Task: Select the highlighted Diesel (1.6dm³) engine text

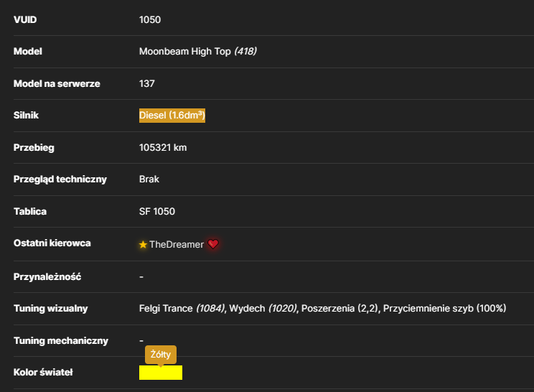Action: (172, 116)
